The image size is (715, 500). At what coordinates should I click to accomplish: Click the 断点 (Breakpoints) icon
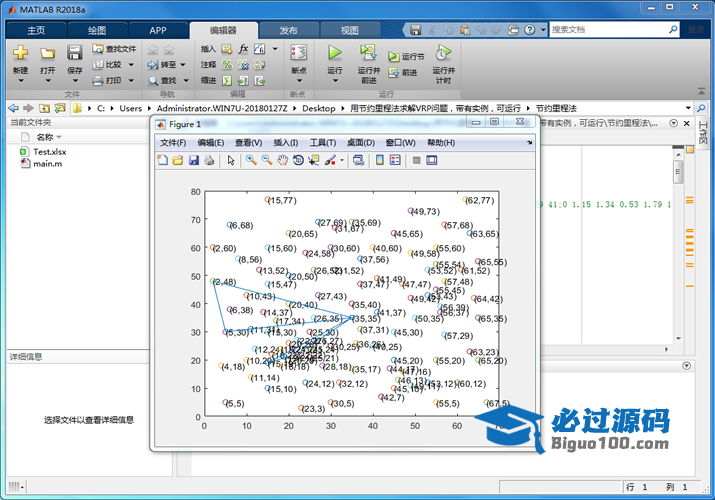(299, 53)
